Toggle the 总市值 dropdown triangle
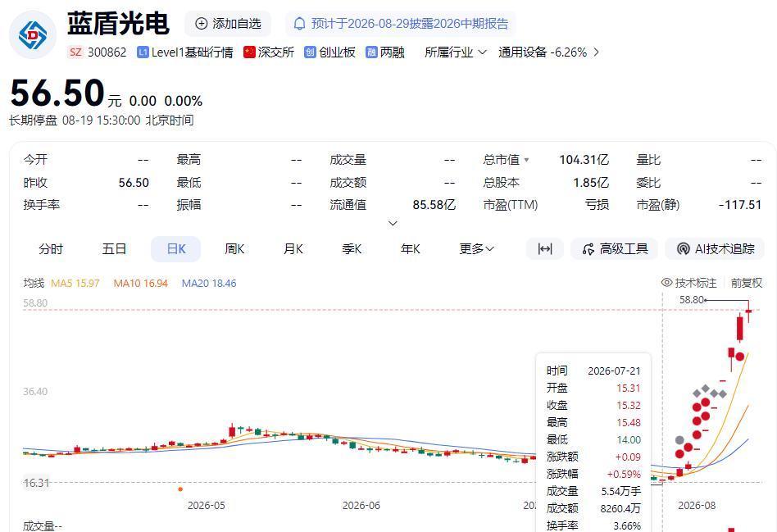The image size is (777, 532). [x=526, y=160]
